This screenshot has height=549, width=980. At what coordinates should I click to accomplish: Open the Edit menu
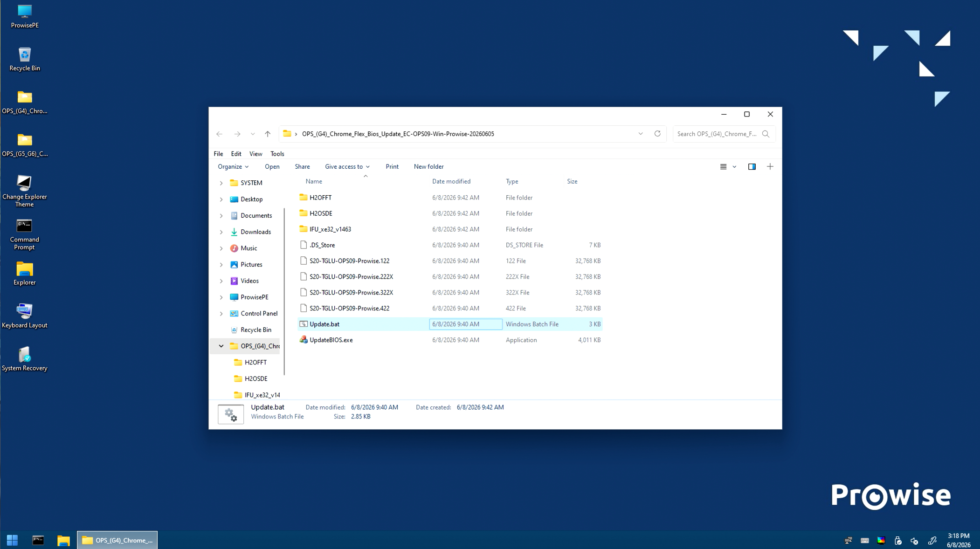[x=236, y=154]
